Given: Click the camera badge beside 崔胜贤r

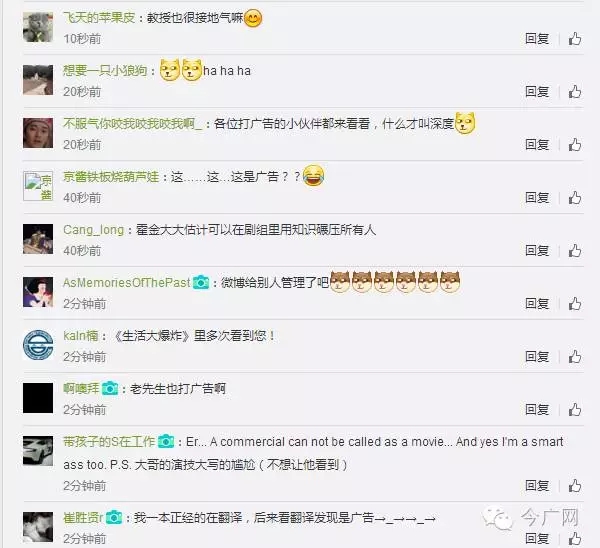Looking at the screenshot, I should [x=114, y=517].
